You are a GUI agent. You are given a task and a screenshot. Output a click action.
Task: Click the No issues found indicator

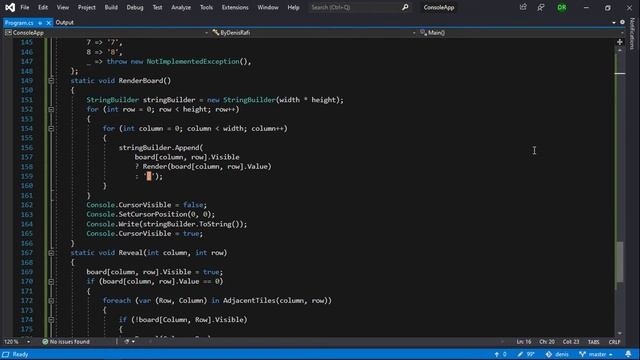click(66, 342)
